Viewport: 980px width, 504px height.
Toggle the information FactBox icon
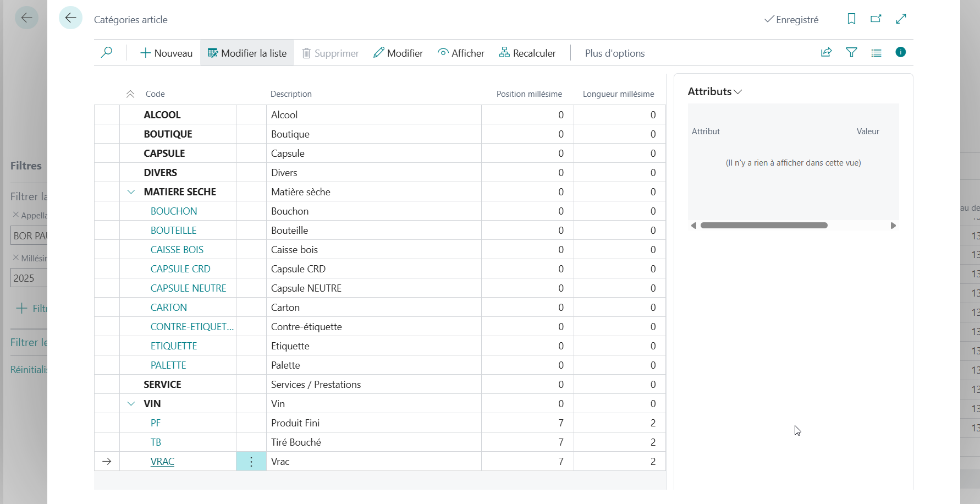[900, 52]
